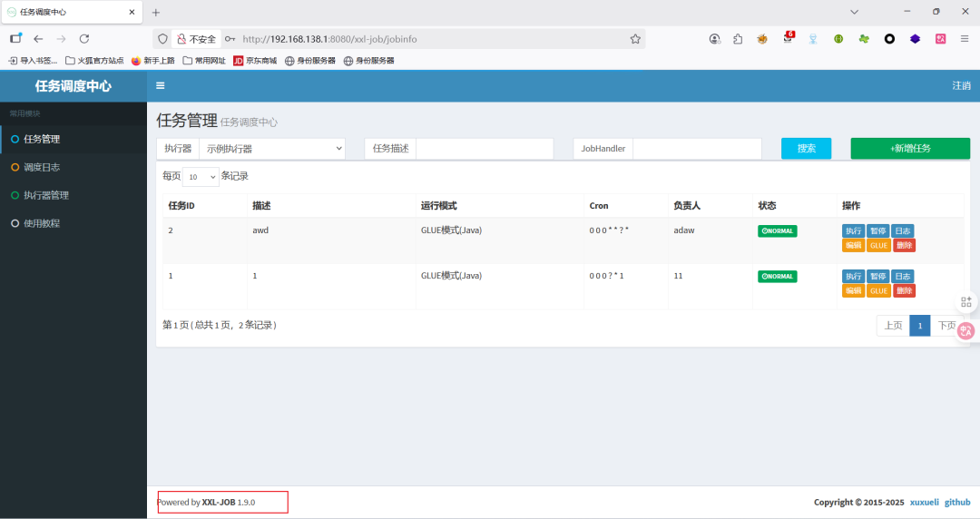Click the Firefox account icon
This screenshot has width=980, height=519.
[x=714, y=39]
